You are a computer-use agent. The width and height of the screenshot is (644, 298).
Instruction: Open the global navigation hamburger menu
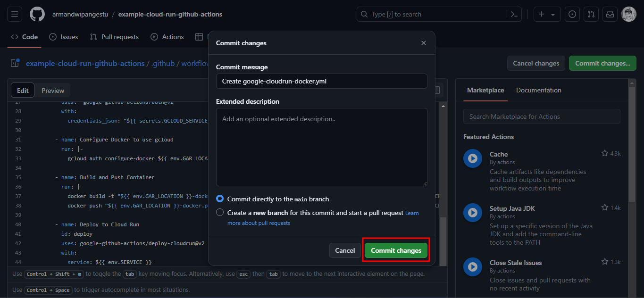tap(14, 14)
